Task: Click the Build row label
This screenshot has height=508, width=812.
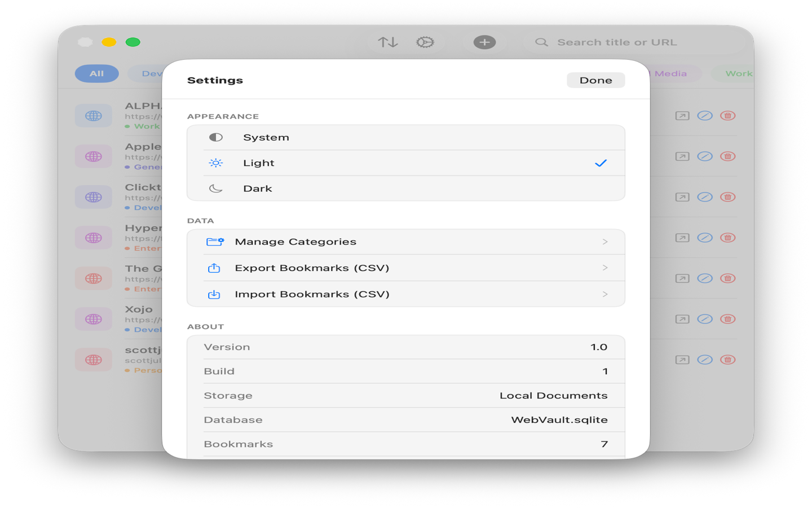Action: click(219, 371)
